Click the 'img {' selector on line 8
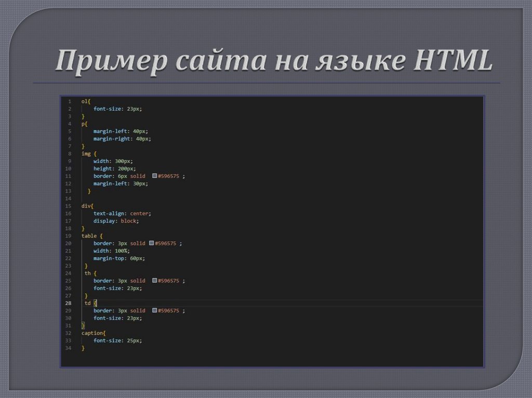Viewport: 532px width, 398px height. point(89,154)
